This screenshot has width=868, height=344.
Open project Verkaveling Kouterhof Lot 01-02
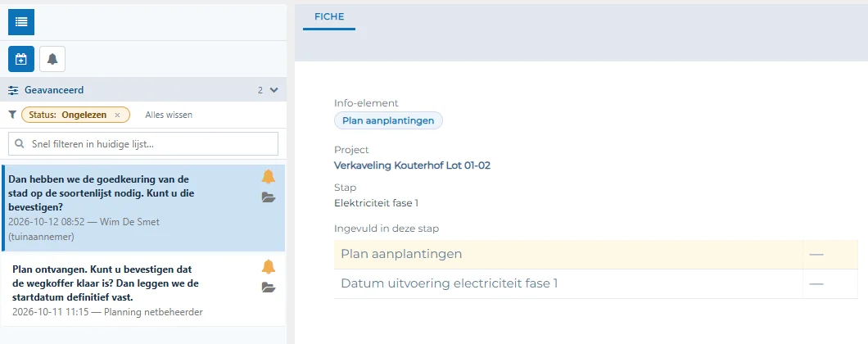pos(413,165)
